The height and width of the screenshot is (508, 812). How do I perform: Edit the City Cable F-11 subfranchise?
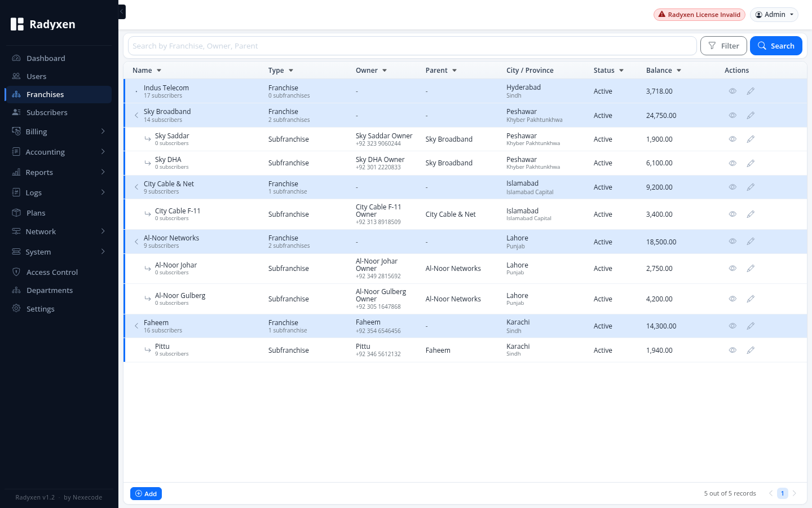pyautogui.click(x=751, y=214)
